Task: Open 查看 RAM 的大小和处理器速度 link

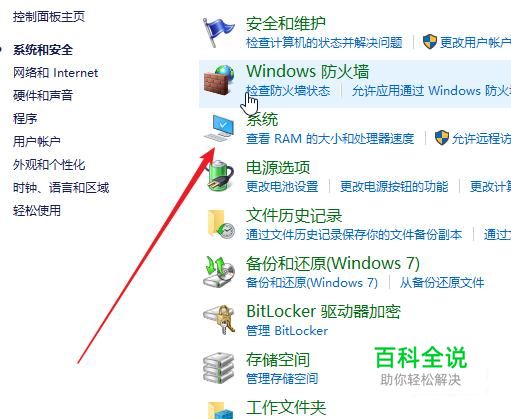Action: 330,138
